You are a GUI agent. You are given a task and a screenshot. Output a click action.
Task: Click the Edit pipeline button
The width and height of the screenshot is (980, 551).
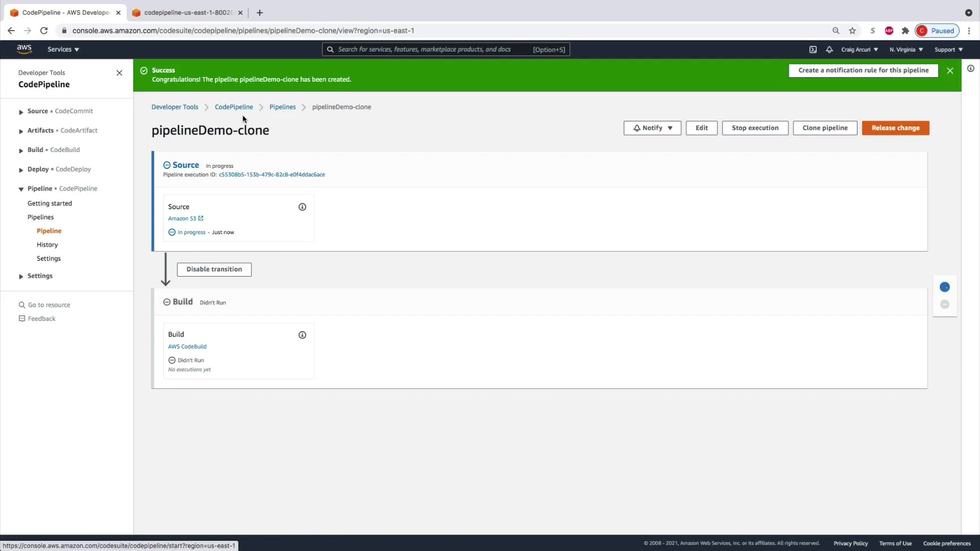point(702,128)
